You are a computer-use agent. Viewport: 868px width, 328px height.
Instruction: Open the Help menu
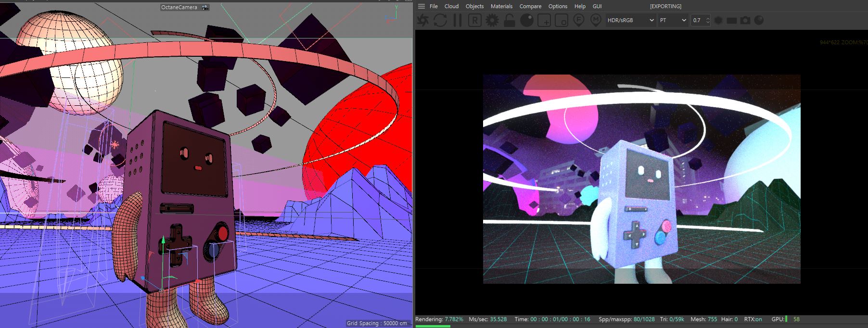580,6
